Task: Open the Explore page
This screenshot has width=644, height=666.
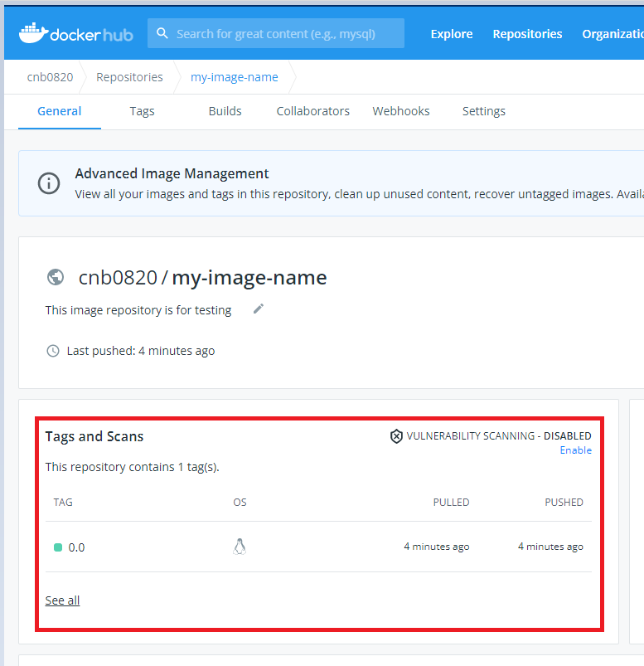Action: (452, 33)
